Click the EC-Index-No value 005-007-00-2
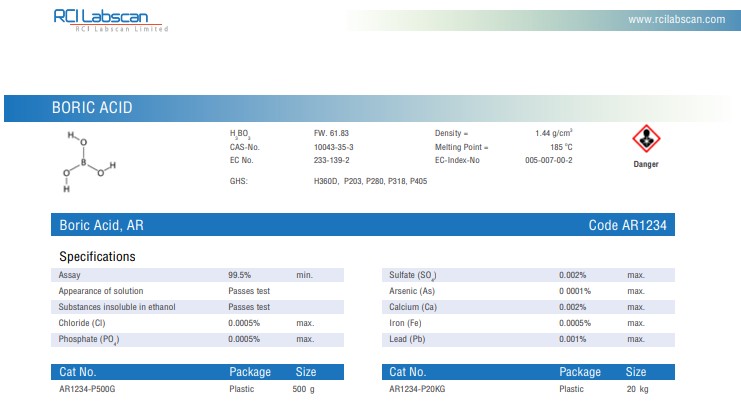The width and height of the screenshot is (741, 420). click(548, 160)
